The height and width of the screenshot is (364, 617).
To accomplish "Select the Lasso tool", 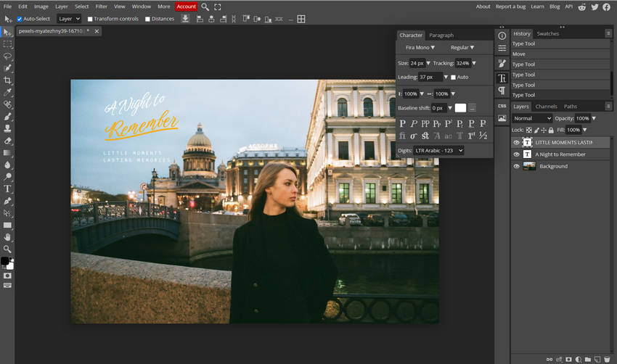I will [7, 57].
